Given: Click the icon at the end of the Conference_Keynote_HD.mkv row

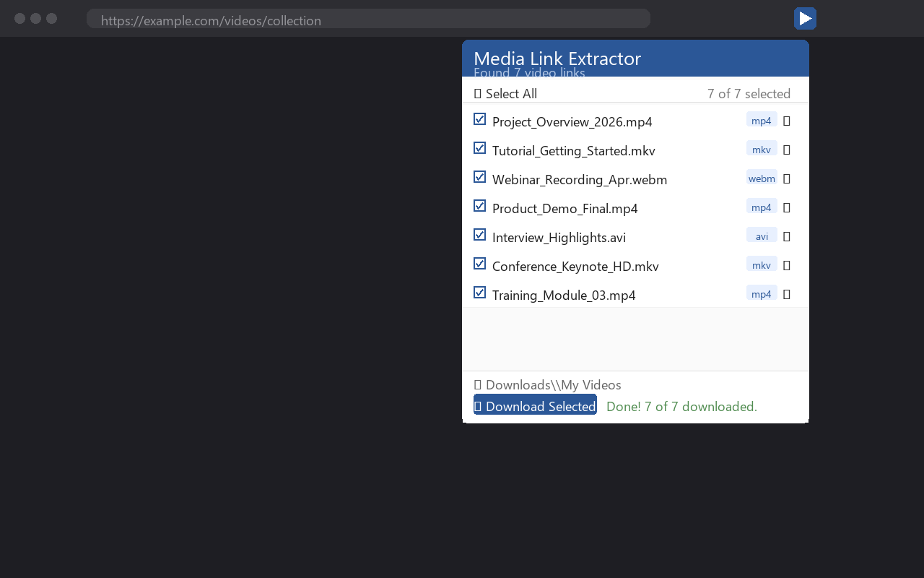Looking at the screenshot, I should pyautogui.click(x=787, y=265).
